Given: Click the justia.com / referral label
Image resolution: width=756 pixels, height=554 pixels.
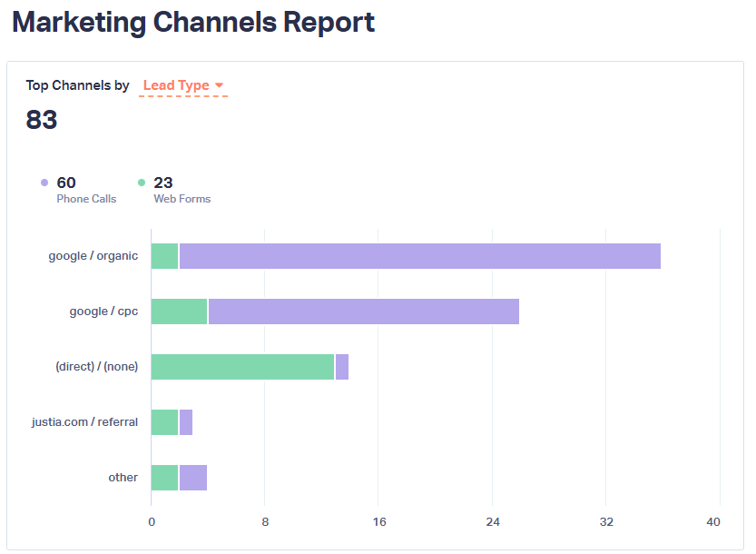Looking at the screenshot, I should pyautogui.click(x=83, y=421).
